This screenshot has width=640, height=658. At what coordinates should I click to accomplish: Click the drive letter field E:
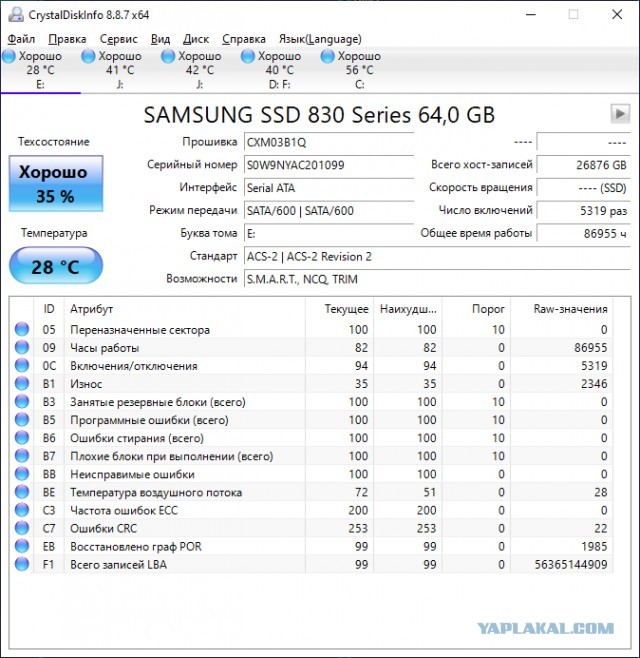point(329,233)
